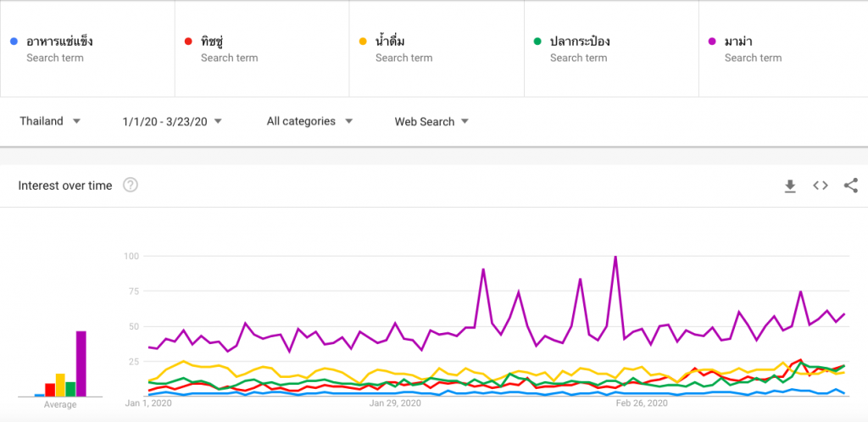Open help icon next to Interest over time
Viewport: 868px width, 422px height.
130,185
